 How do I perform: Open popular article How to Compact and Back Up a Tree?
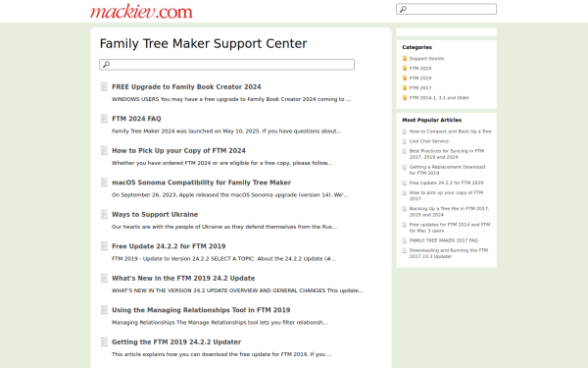tap(451, 131)
